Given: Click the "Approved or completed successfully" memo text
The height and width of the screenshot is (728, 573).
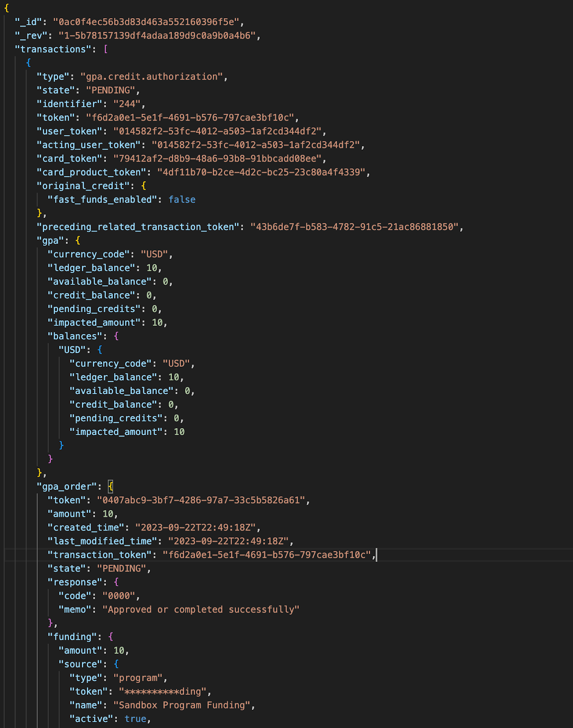Looking at the screenshot, I should (x=201, y=609).
